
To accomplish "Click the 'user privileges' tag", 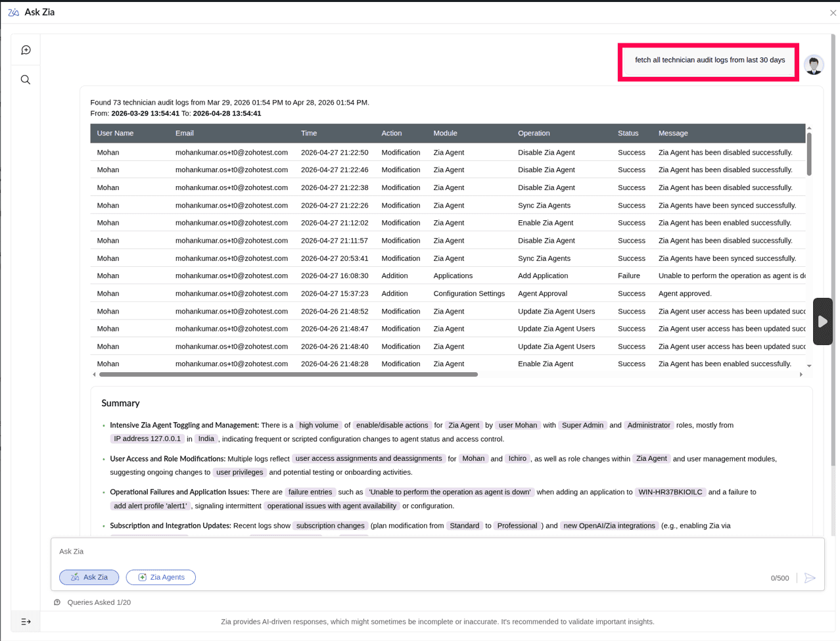I will pos(240,472).
